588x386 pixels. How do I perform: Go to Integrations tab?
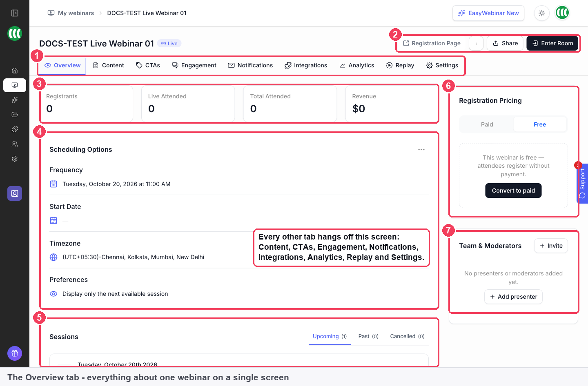306,65
